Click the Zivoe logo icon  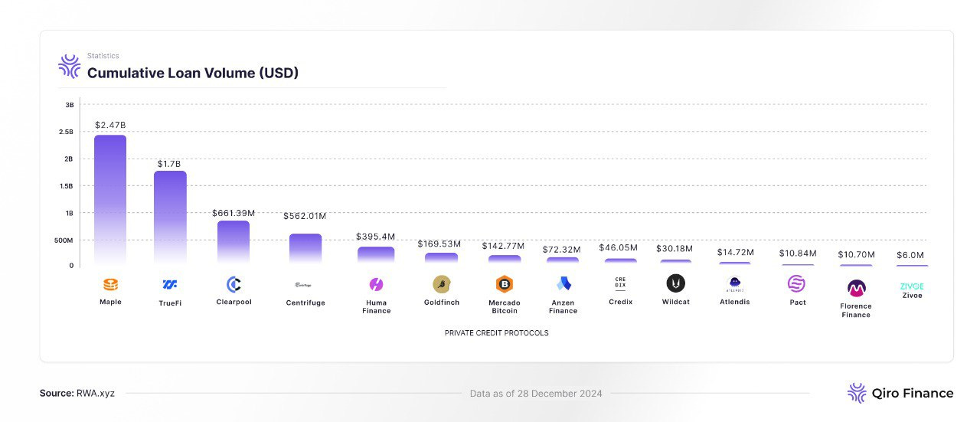click(x=911, y=286)
